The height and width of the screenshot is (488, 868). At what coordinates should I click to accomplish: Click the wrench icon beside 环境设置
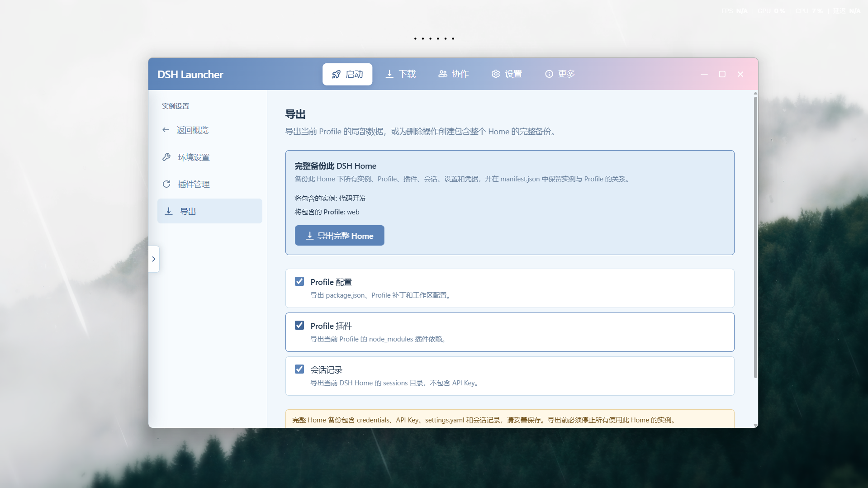[166, 157]
